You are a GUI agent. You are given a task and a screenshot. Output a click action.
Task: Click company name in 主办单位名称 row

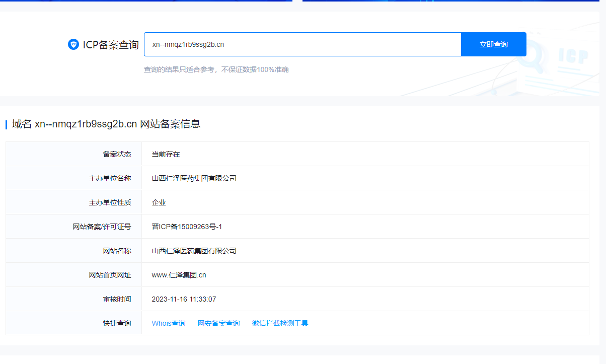[x=194, y=178]
